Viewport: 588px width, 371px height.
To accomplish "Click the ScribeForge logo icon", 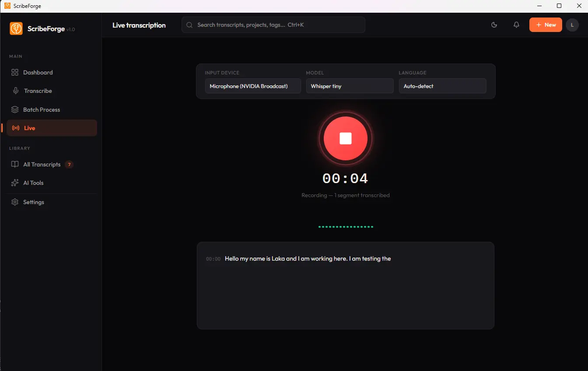I will [x=16, y=29].
